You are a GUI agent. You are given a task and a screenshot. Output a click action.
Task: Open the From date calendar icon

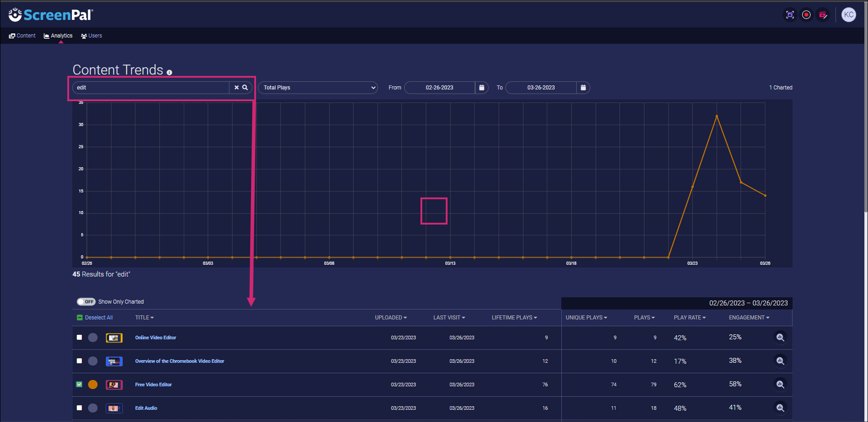click(482, 88)
